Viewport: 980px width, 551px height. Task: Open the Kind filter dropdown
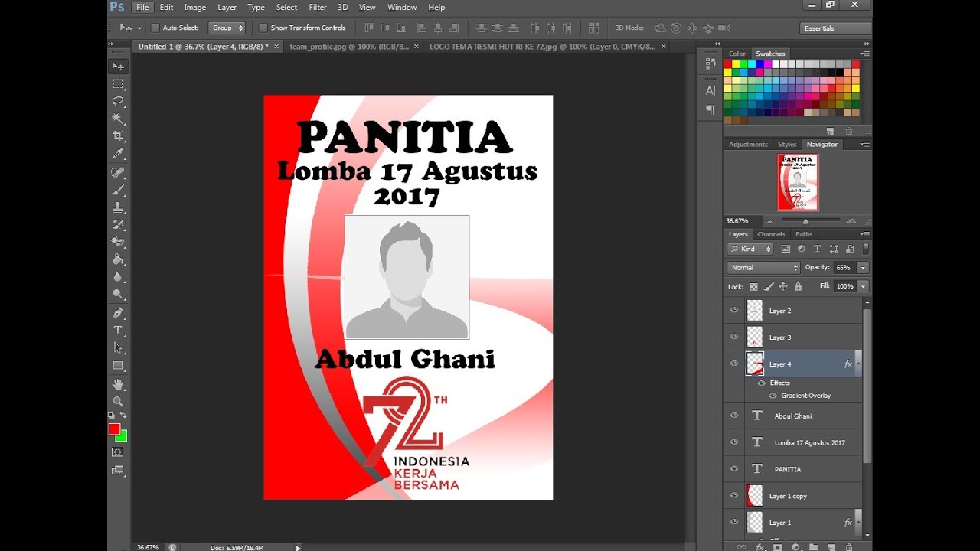[x=751, y=249]
